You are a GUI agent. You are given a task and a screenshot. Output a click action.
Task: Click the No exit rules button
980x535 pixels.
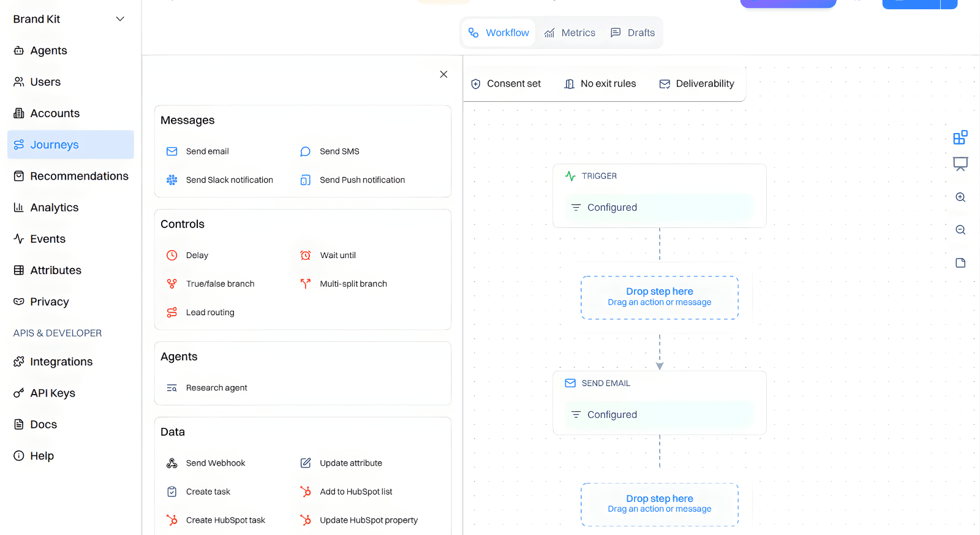pos(600,84)
